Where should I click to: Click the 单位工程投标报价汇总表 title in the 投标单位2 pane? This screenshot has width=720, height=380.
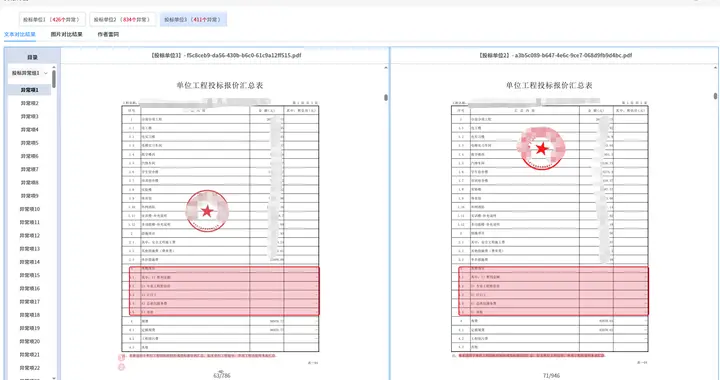pyautogui.click(x=549, y=85)
